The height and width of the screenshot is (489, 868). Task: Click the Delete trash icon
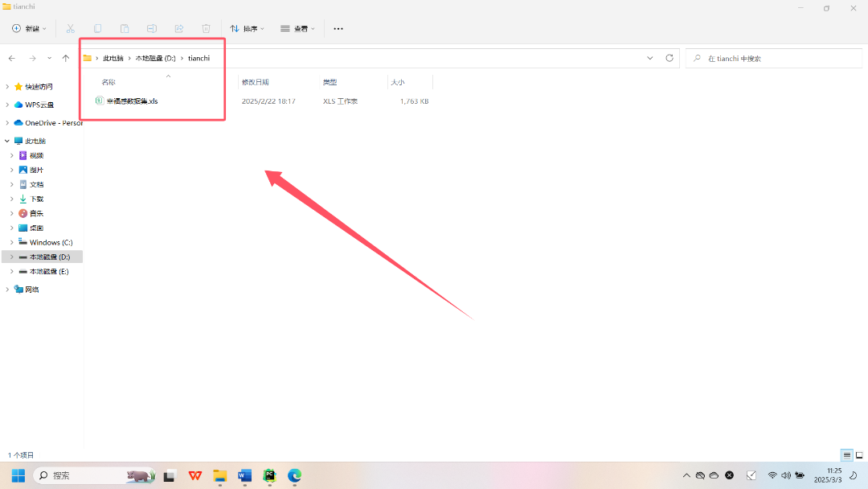click(x=206, y=28)
